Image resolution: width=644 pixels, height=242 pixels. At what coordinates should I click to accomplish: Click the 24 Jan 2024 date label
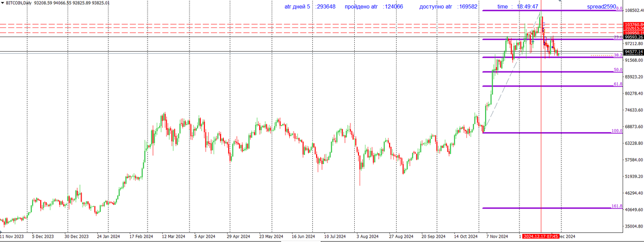(108, 236)
